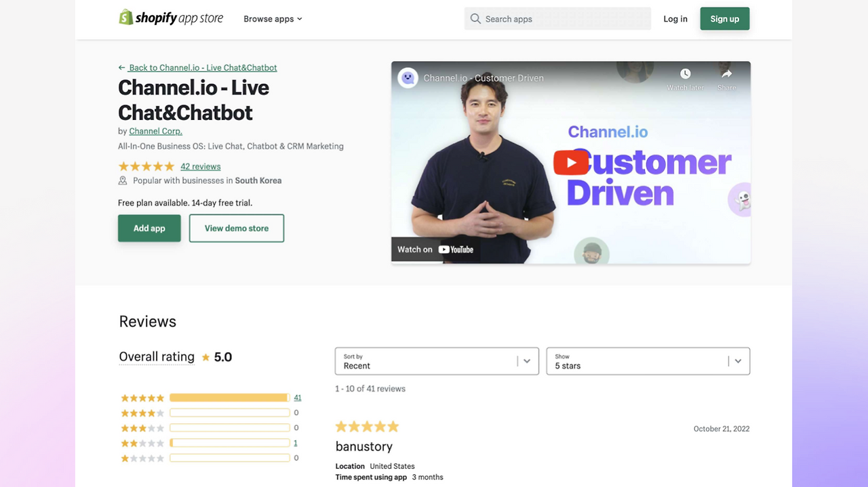Screen dimensions: 868x487
Task: Click the reviewer name banustory
Action: 364,446
